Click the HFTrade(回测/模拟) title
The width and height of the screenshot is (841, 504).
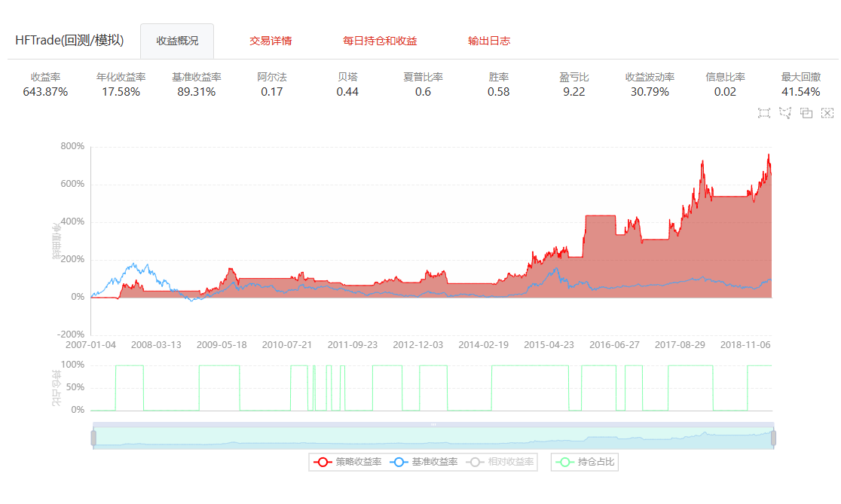[x=69, y=40]
